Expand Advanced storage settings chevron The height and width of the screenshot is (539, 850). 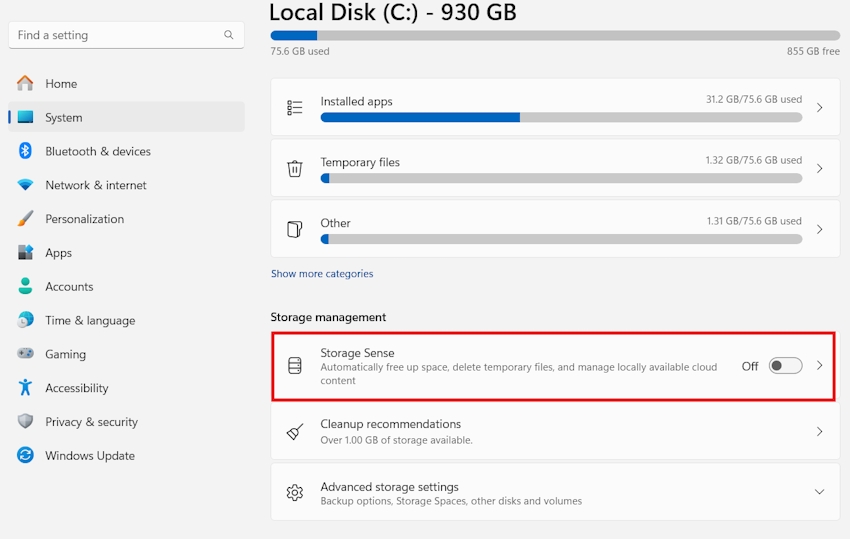coord(819,492)
